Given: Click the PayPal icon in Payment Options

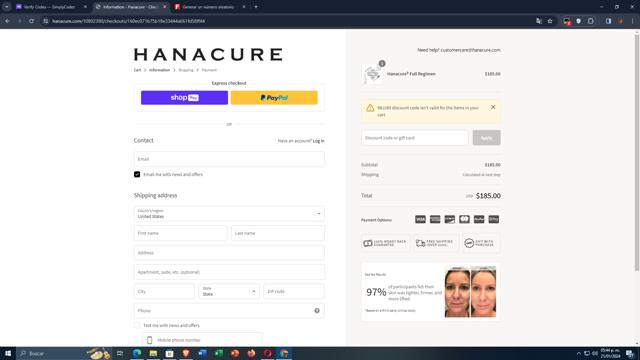Looking at the screenshot, I should click(479, 220).
